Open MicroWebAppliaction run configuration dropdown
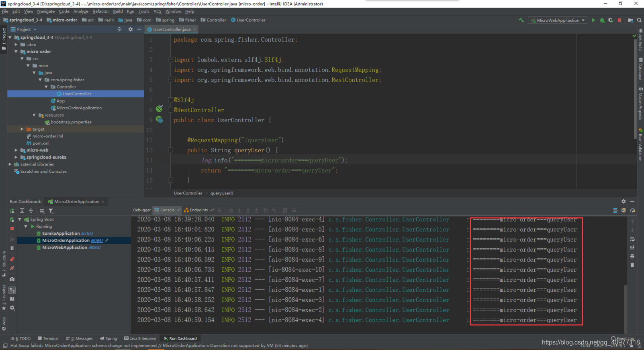 click(x=558, y=20)
